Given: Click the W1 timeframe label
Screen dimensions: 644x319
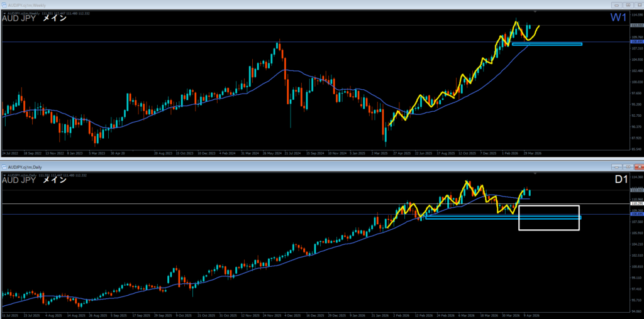Looking at the screenshot, I should (x=619, y=18).
